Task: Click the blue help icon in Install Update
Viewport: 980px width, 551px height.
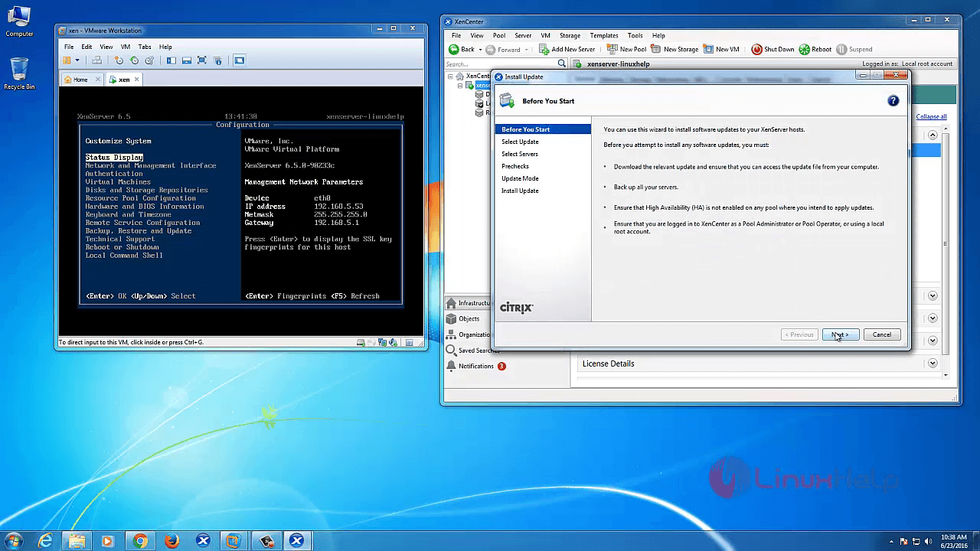Action: 893,100
